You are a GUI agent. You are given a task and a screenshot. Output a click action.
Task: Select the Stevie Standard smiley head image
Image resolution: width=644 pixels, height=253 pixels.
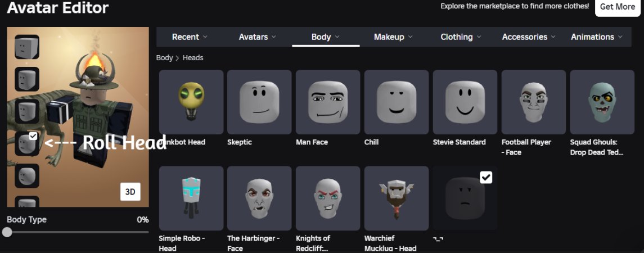click(465, 102)
